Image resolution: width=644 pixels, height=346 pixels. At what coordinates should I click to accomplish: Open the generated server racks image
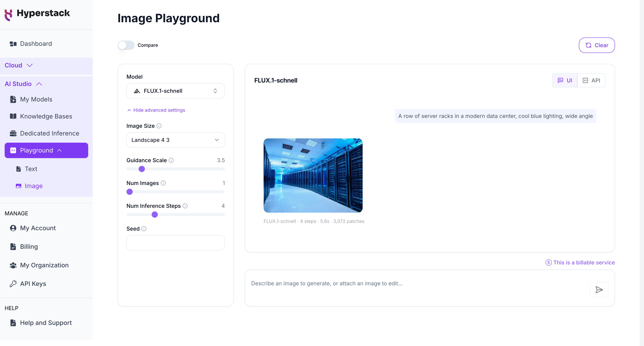[x=313, y=175]
